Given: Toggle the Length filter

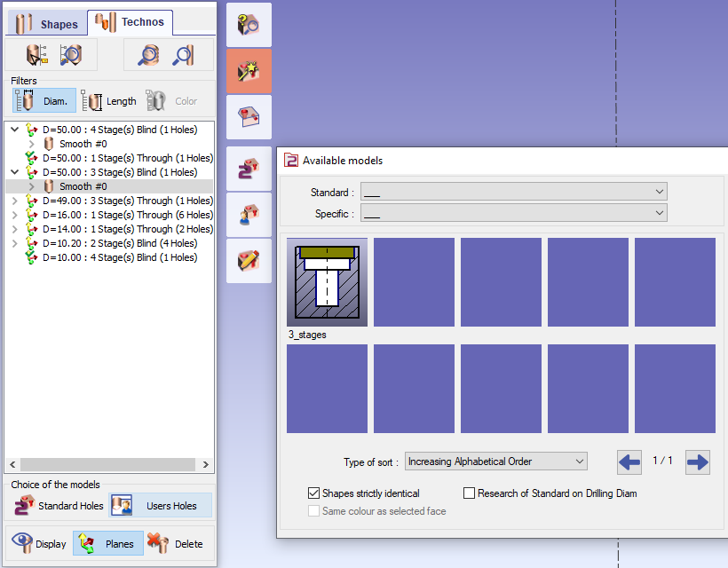Looking at the screenshot, I should [x=109, y=101].
